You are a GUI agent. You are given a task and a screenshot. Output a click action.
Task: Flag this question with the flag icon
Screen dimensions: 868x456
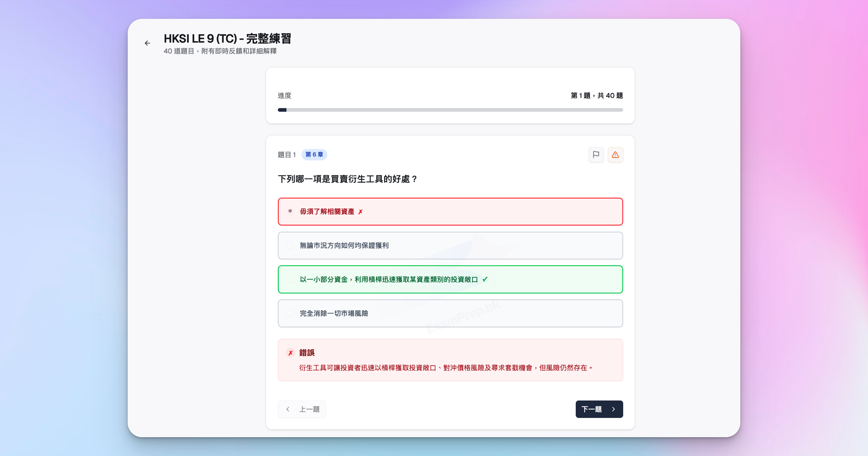click(x=596, y=155)
